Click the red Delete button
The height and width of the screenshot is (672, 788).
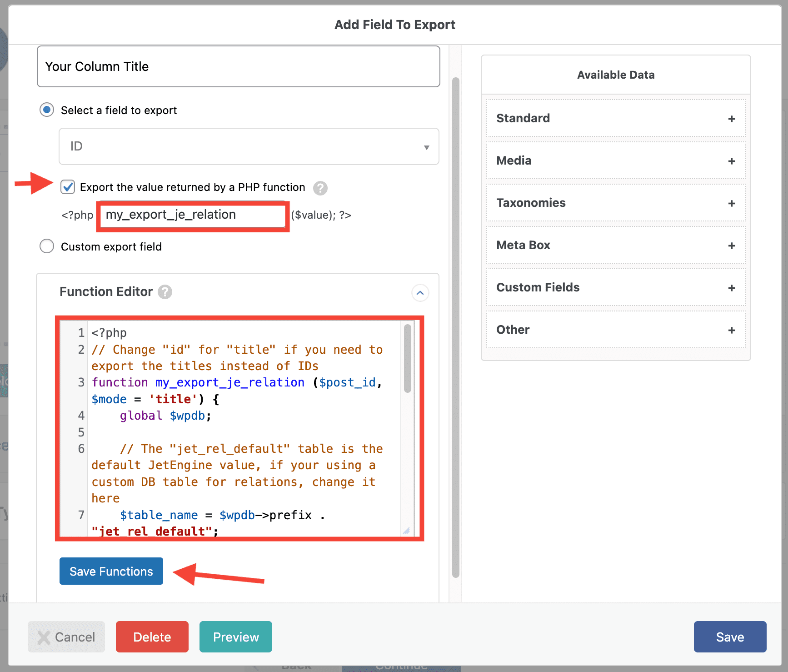coord(152,637)
